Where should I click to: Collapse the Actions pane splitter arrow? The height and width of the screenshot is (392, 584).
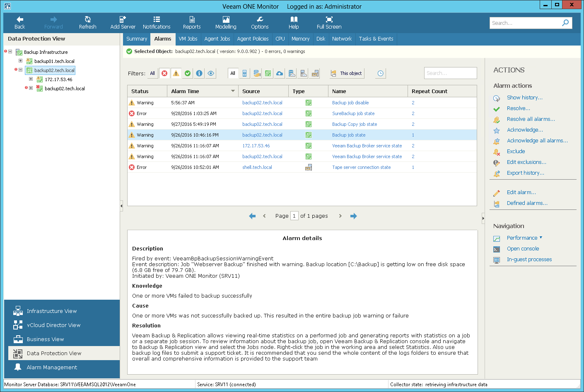pyautogui.click(x=483, y=218)
